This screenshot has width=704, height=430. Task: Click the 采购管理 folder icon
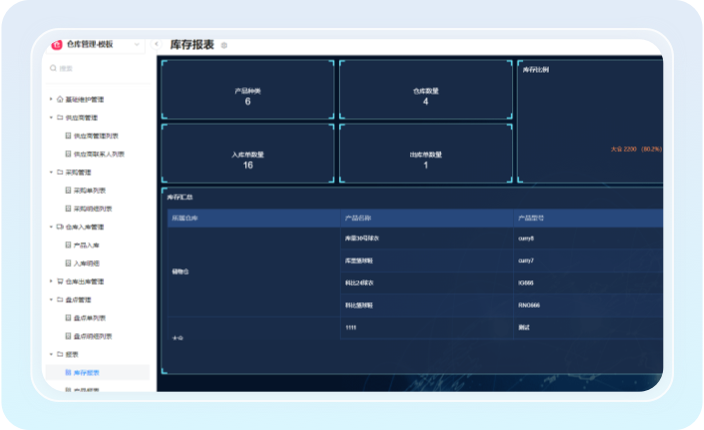[60, 172]
